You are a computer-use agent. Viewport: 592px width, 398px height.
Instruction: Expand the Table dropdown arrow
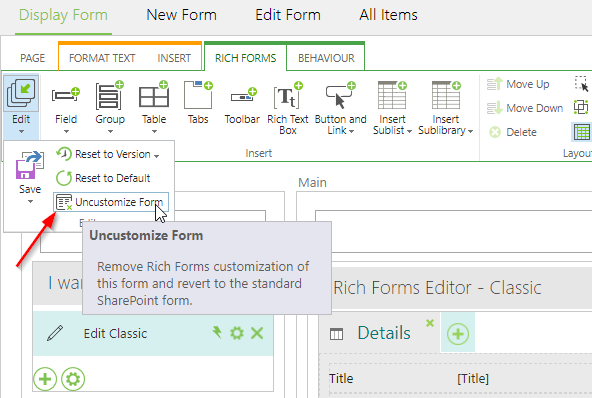[154, 132]
